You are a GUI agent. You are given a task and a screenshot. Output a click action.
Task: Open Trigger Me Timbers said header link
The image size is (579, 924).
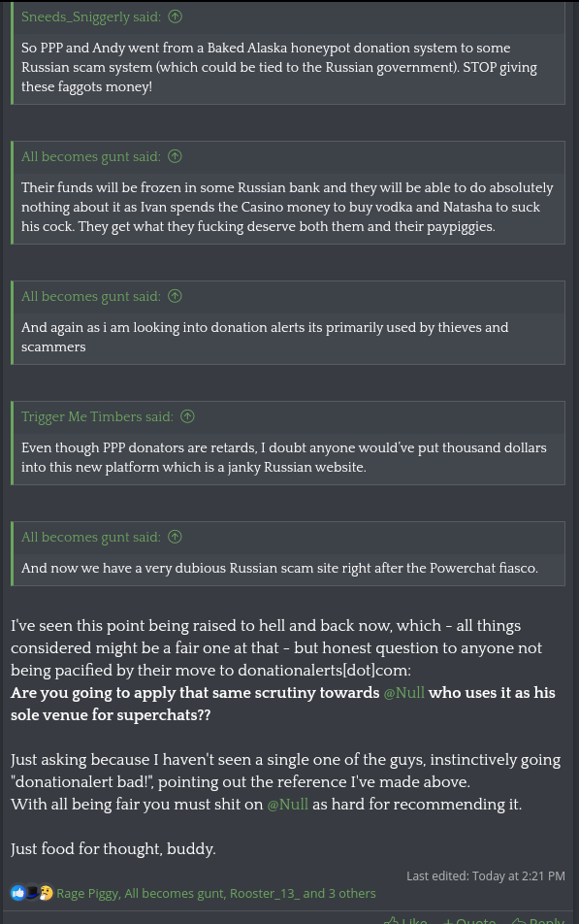click(97, 416)
